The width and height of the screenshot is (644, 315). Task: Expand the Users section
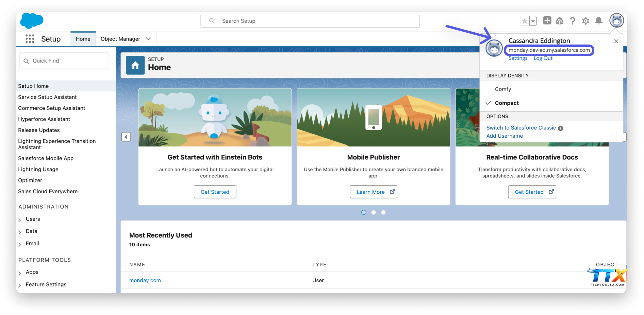tap(20, 220)
